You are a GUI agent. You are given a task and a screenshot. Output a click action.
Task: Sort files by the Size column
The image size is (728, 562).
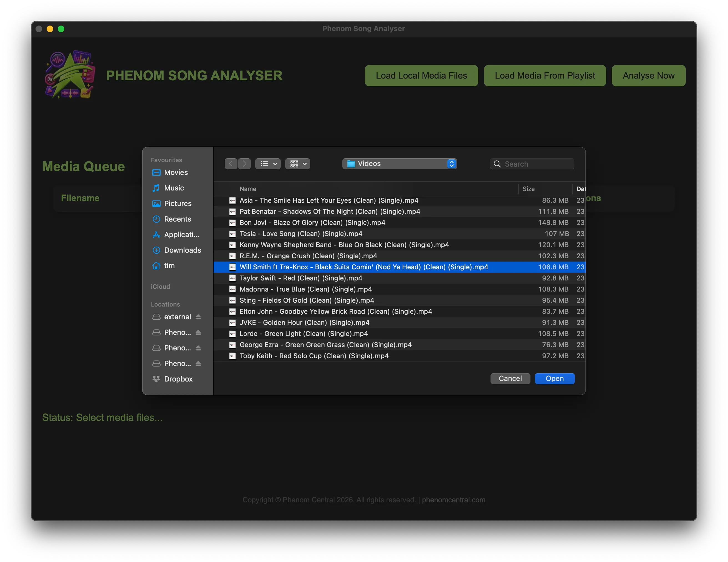528,189
